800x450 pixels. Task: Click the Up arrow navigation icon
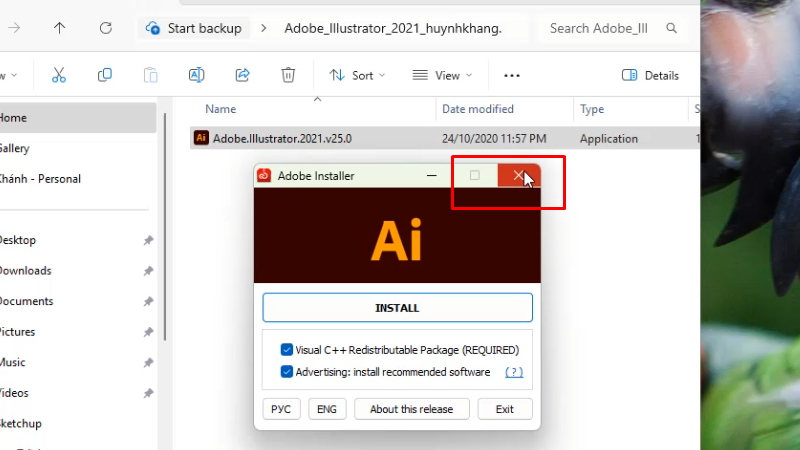[60, 28]
